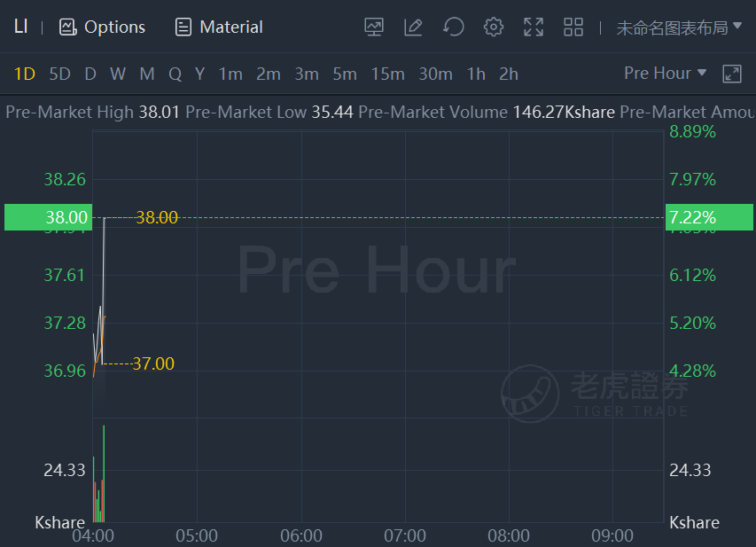Pop out the chart window

click(732, 74)
